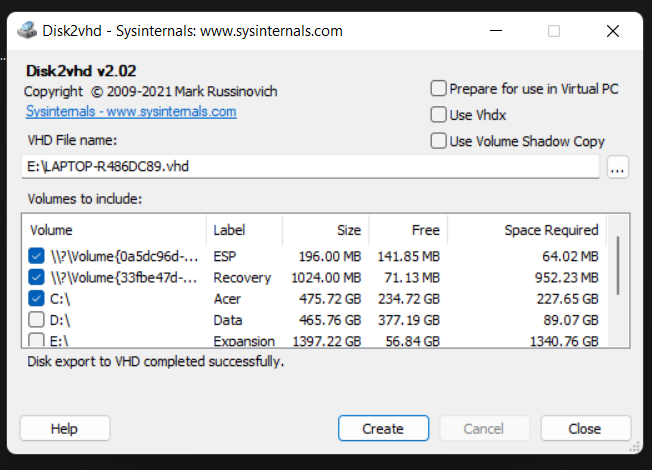Enable Prepare for use in Virtual PC
The height and width of the screenshot is (470, 652).
pyautogui.click(x=438, y=89)
